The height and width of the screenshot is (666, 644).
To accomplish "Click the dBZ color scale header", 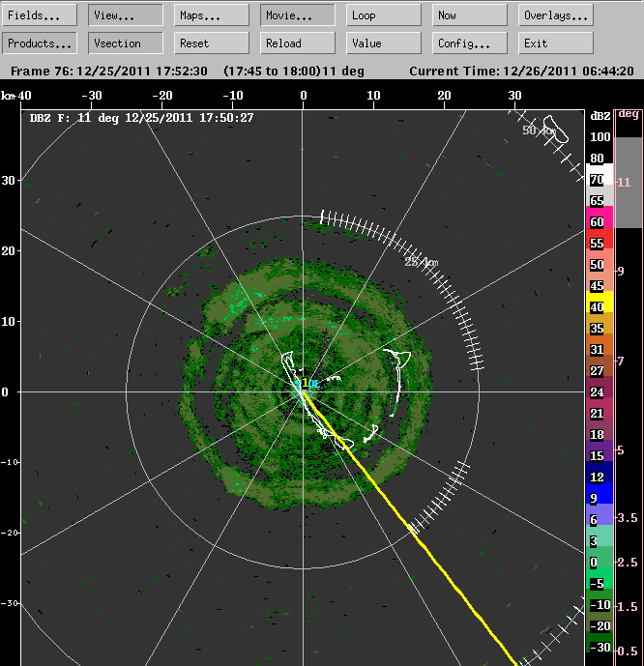I will pos(600,116).
